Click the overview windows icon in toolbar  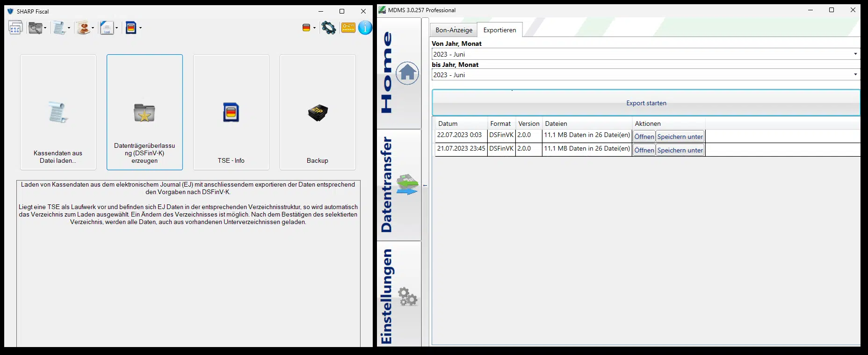(15, 28)
